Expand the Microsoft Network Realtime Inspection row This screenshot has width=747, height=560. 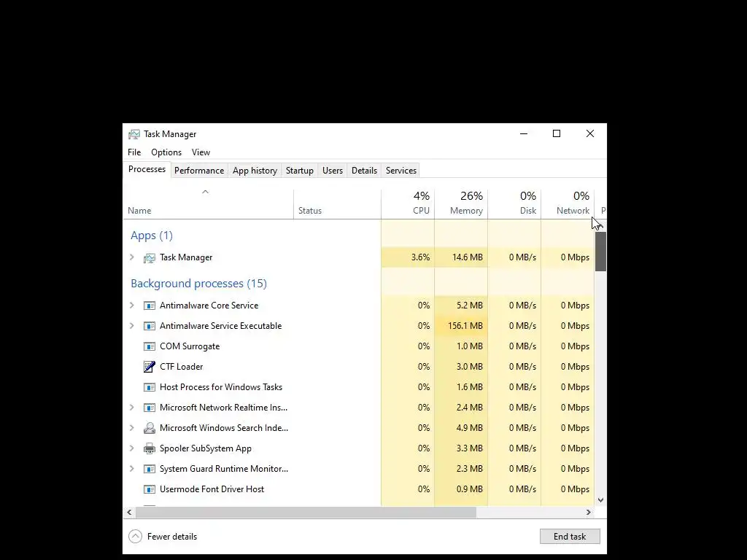tap(132, 407)
